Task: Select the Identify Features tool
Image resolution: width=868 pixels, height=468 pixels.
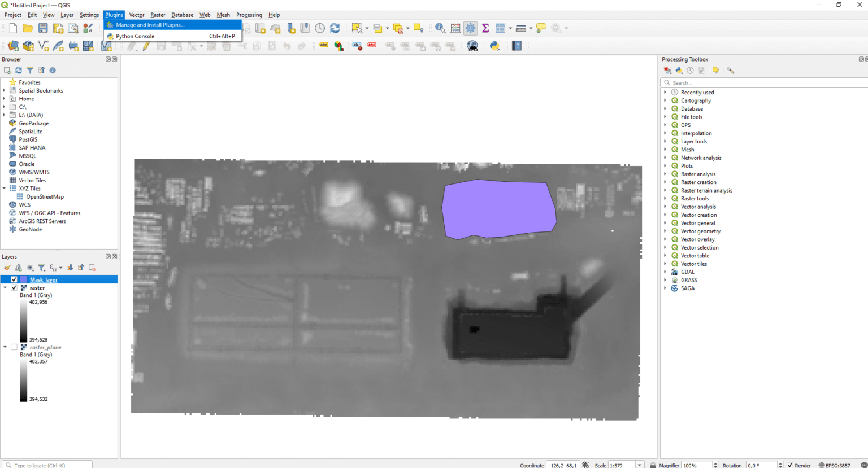Action: (440, 28)
